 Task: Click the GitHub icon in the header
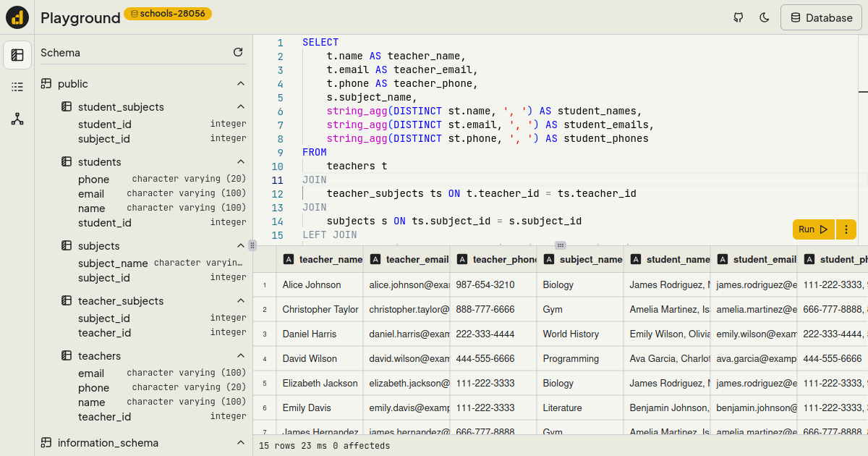tap(738, 17)
